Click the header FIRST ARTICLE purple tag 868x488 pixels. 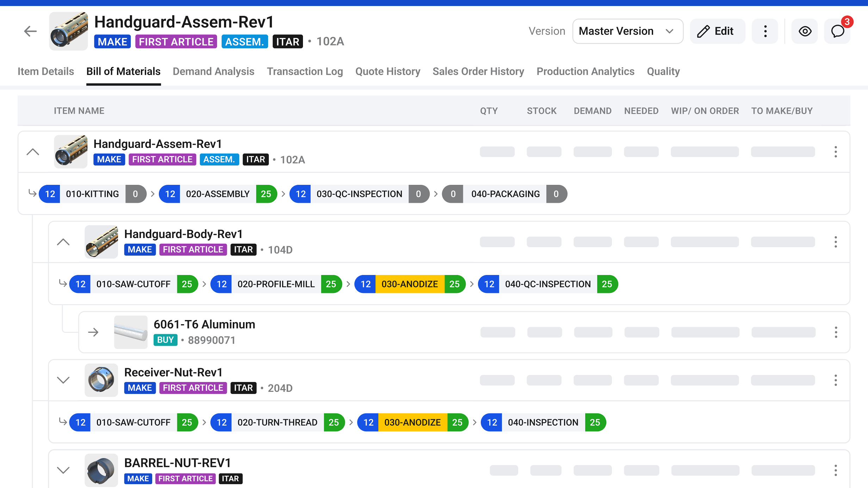(176, 42)
